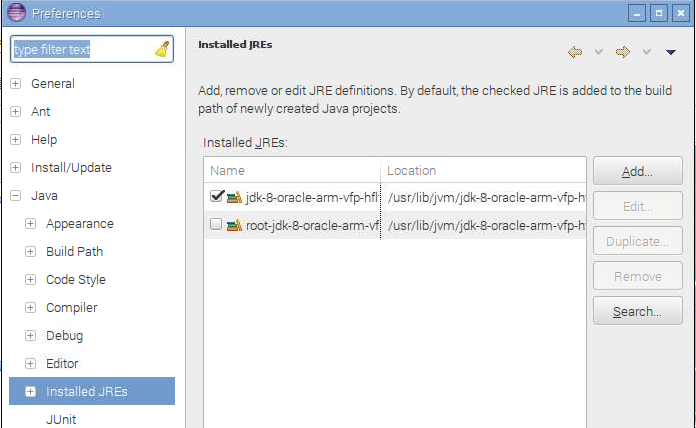Image resolution: width=696 pixels, height=428 pixels.
Task: Select root-jdk-8-oracle JRE library icon
Action: [x=234, y=225]
